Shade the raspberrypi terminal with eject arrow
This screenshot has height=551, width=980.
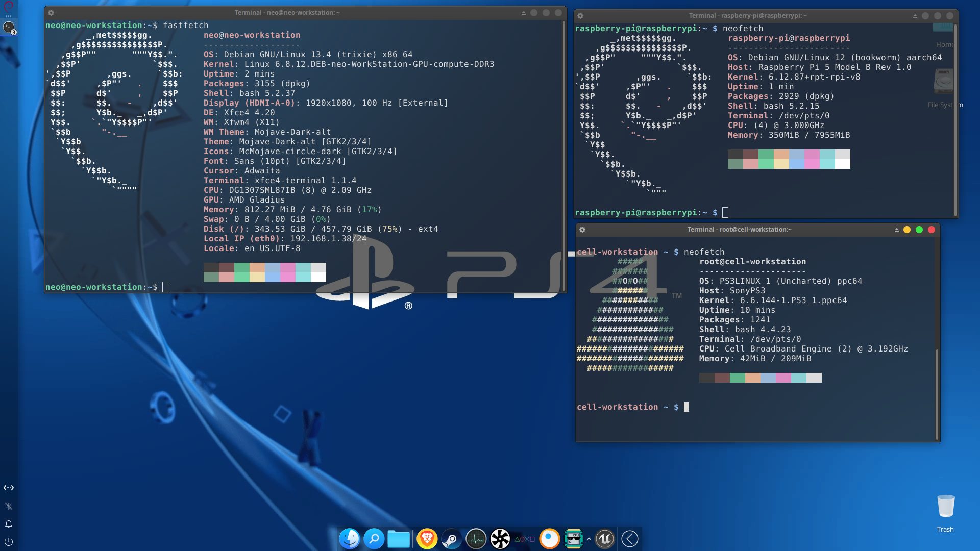coord(915,16)
